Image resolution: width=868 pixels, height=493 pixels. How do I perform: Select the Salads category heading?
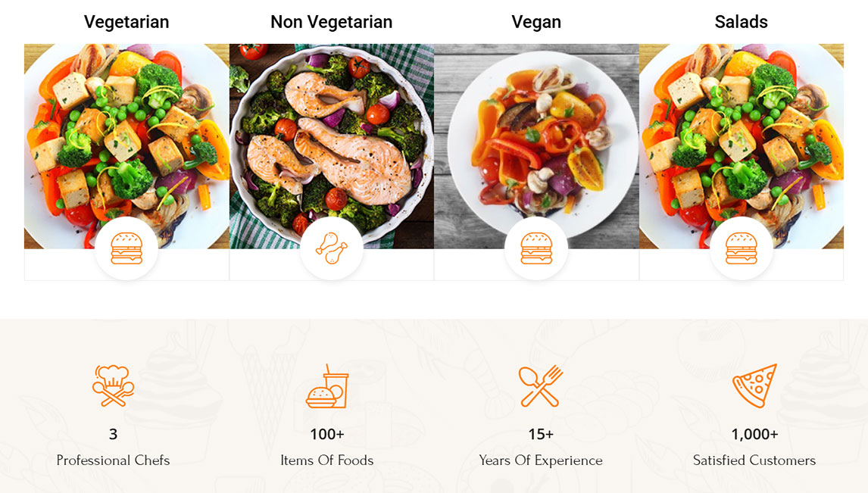[x=742, y=22]
